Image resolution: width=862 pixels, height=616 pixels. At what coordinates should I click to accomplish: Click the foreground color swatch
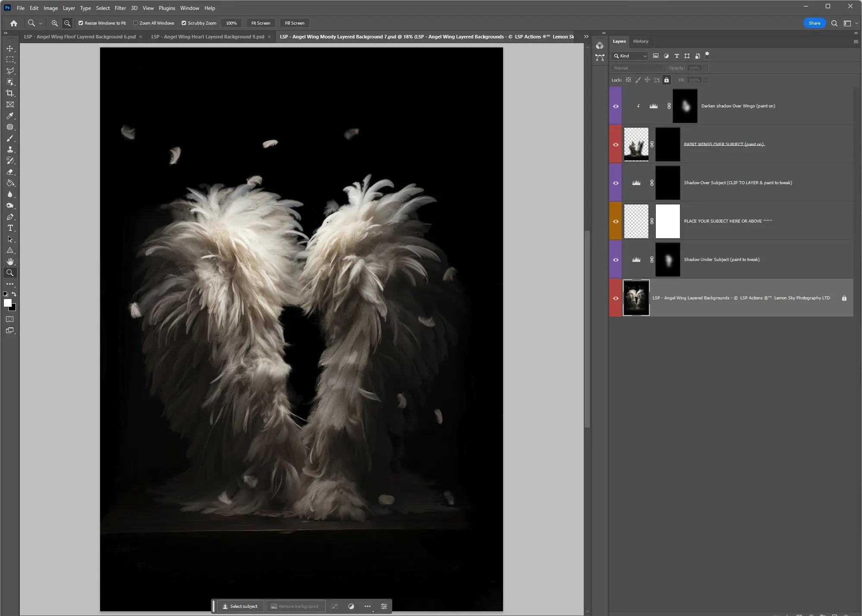click(x=9, y=303)
